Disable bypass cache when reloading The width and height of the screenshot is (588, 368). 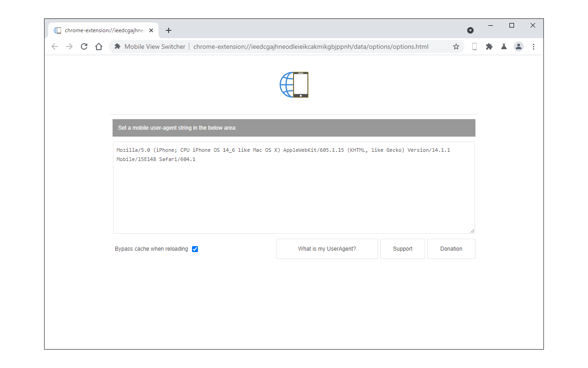[x=195, y=249]
